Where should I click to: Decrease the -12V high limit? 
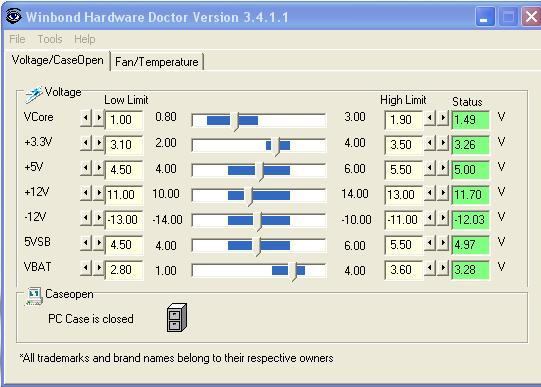tap(430, 219)
